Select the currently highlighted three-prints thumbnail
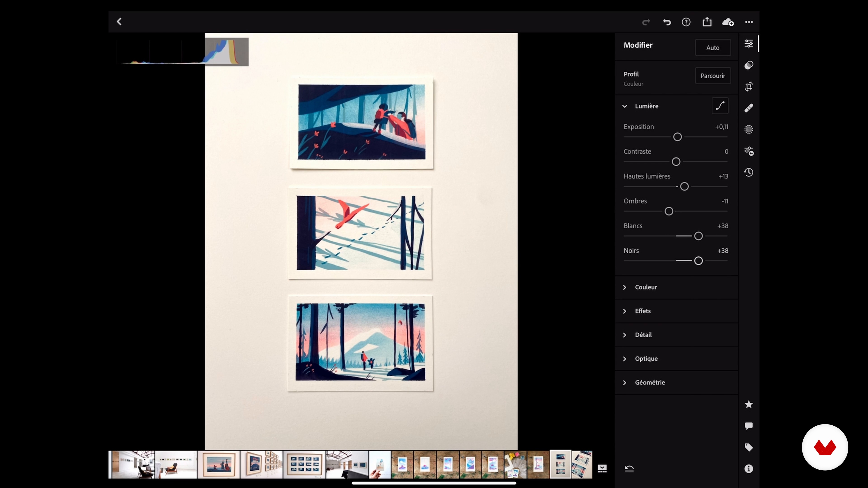The height and width of the screenshot is (488, 868). click(x=560, y=465)
